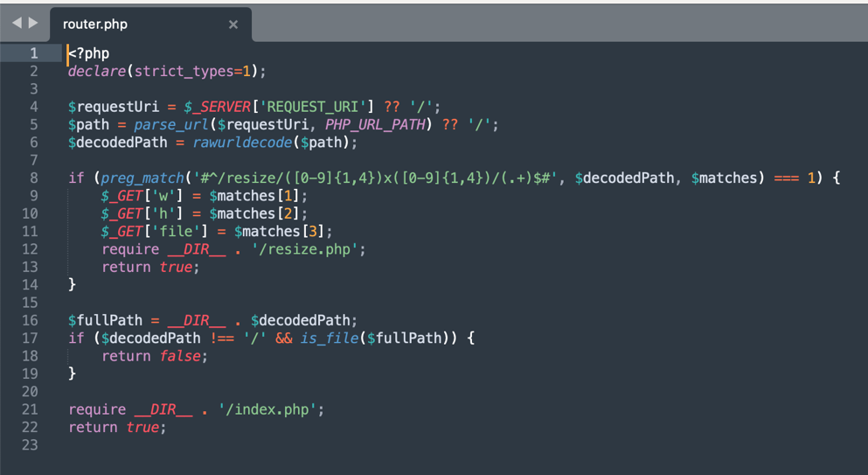Click '/resize.php' string on line 12
This screenshot has height=475, width=868.
pyautogui.click(x=304, y=249)
